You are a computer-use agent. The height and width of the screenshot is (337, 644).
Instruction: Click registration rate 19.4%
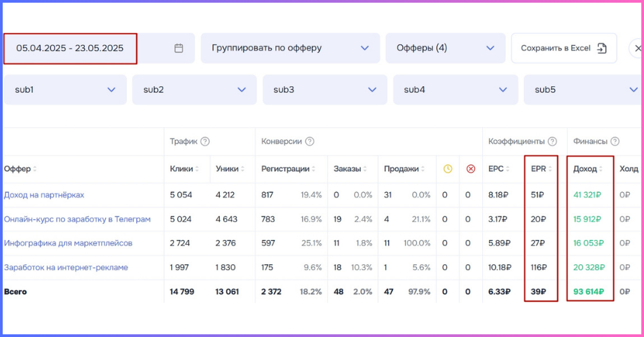tap(311, 195)
